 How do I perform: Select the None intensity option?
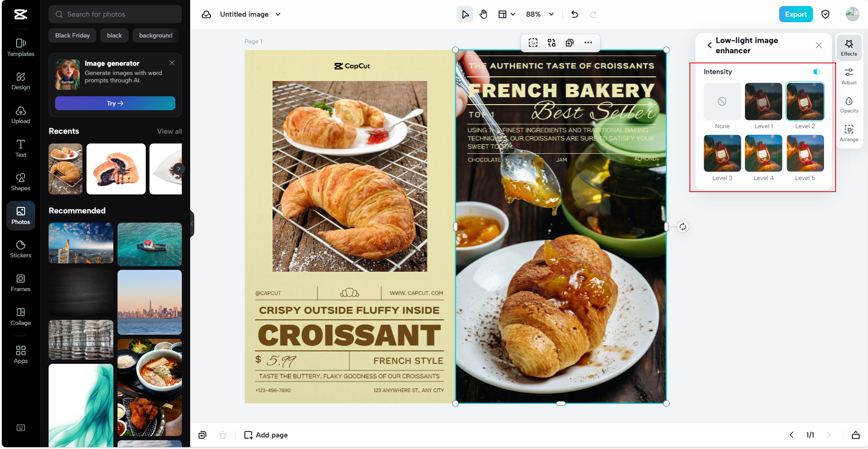pyautogui.click(x=722, y=101)
